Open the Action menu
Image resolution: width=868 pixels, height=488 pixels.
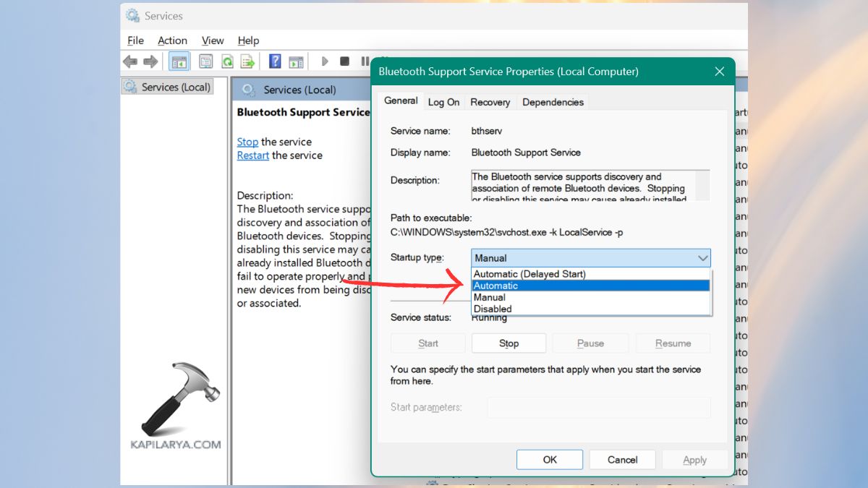[172, 40]
